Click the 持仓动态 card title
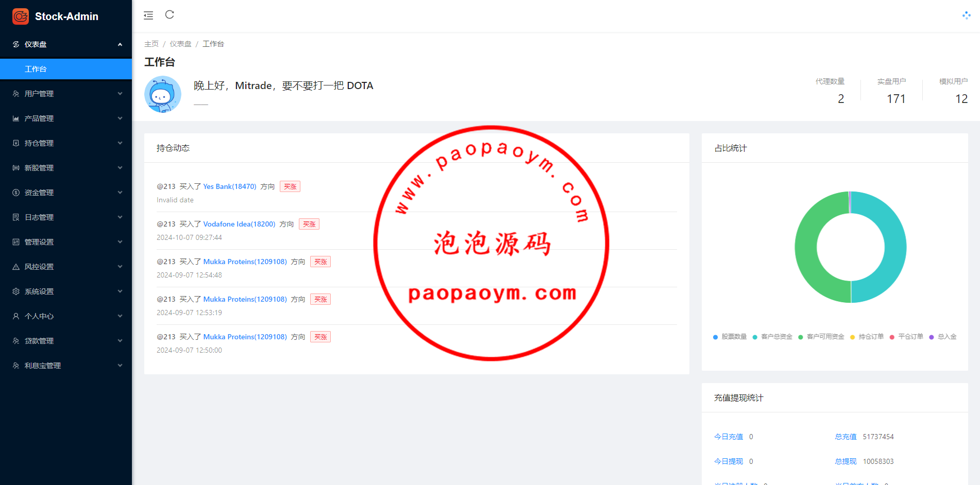Viewport: 980px width, 485px height. (173, 148)
